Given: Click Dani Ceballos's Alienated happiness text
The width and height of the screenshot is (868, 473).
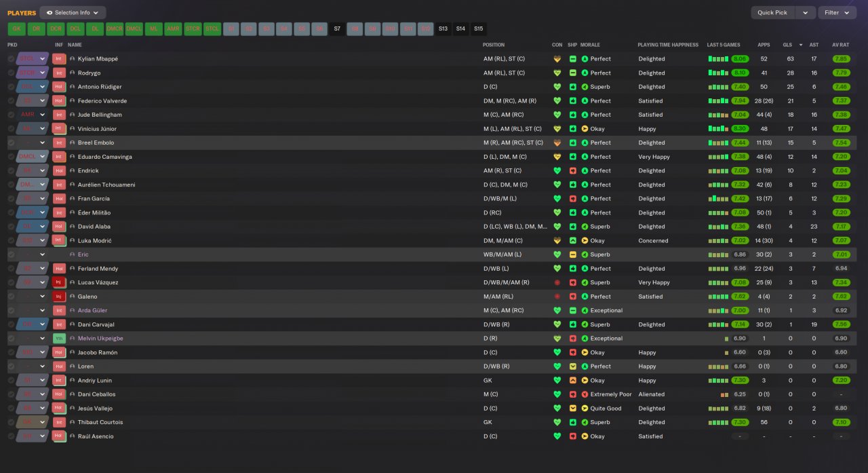Looking at the screenshot, I should [x=652, y=394].
